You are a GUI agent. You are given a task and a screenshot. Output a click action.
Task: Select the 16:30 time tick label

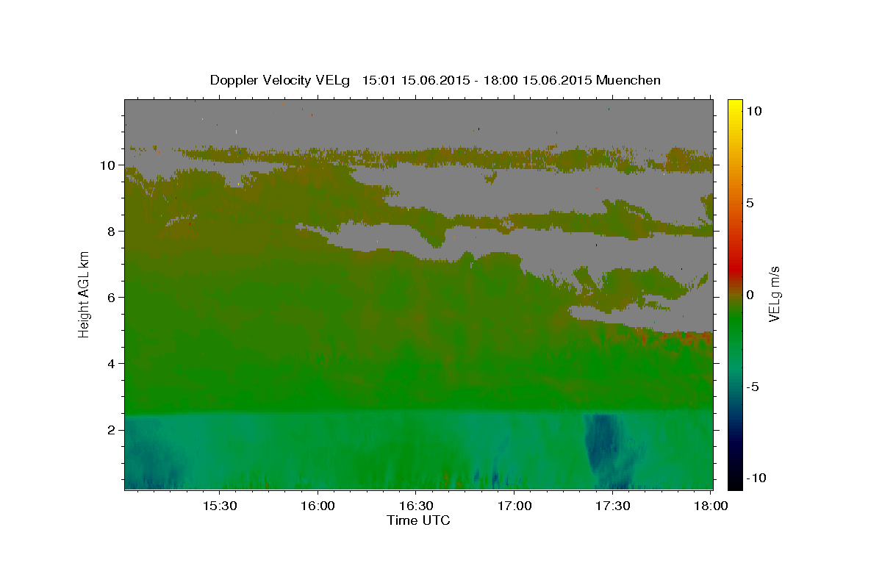(x=416, y=506)
